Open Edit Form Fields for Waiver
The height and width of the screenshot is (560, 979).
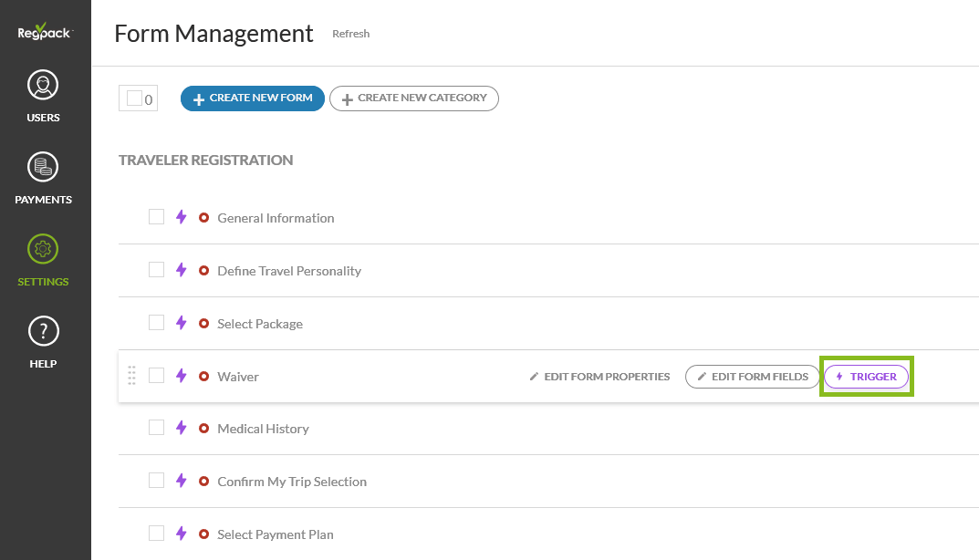click(x=752, y=377)
